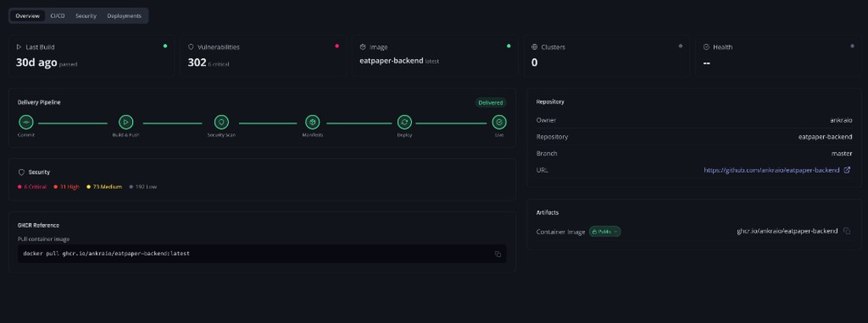Click the Build & Push stage icon
The width and height of the screenshot is (868, 323).
126,123
